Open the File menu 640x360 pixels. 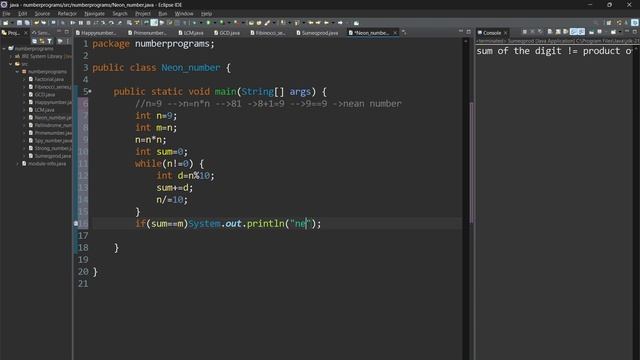click(x=6, y=13)
